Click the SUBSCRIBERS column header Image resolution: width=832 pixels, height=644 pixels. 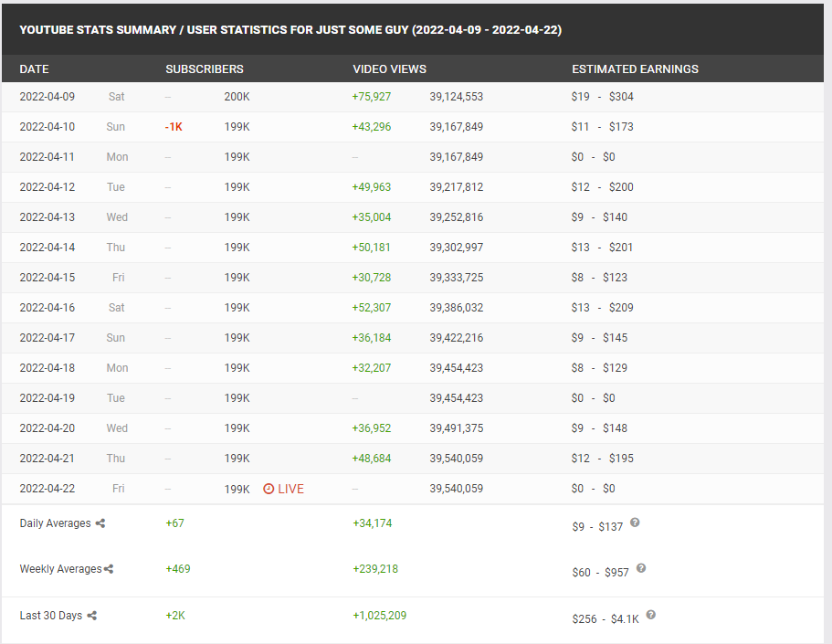(x=205, y=69)
